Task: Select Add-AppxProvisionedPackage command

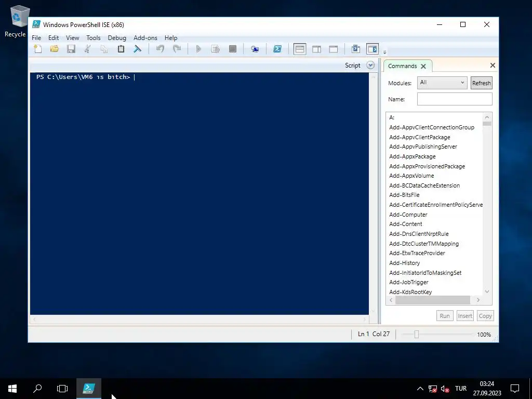Action: pyautogui.click(x=427, y=166)
